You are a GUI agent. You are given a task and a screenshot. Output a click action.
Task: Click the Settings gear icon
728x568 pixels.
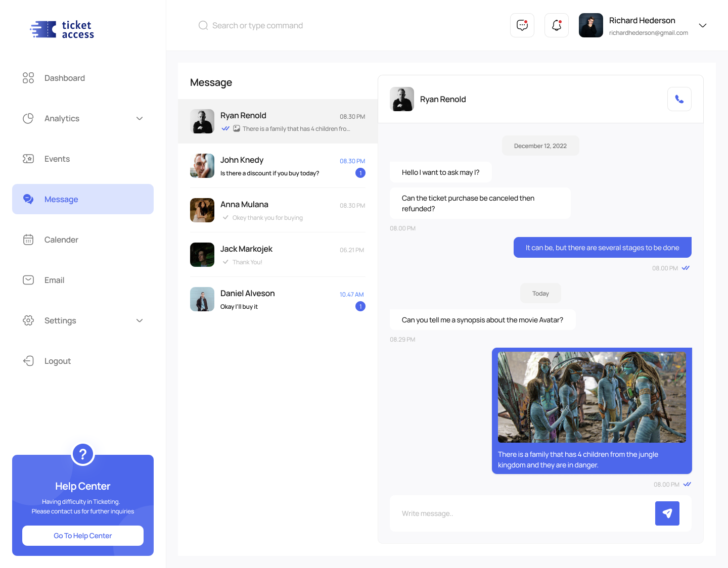point(28,320)
